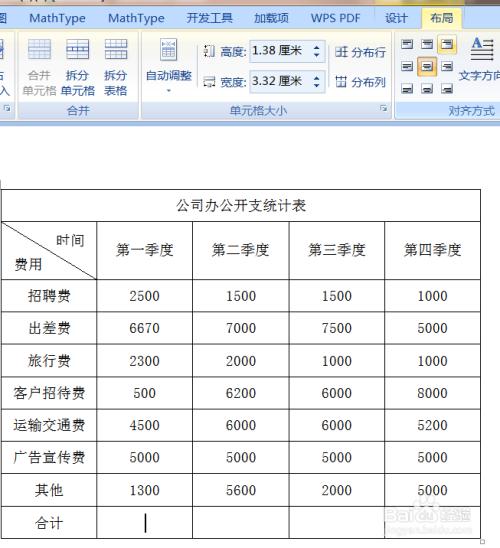Select Distribute Columns (分布列) button
Viewport: 500px width, 548px height.
[360, 82]
